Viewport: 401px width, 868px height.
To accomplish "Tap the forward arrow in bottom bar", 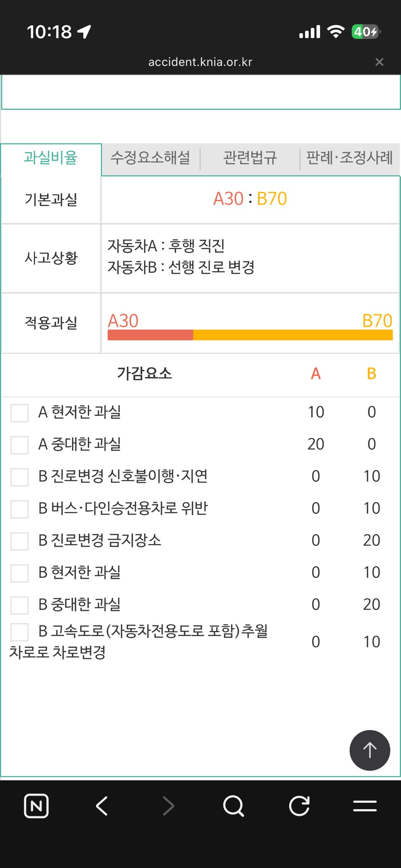I will tap(168, 806).
